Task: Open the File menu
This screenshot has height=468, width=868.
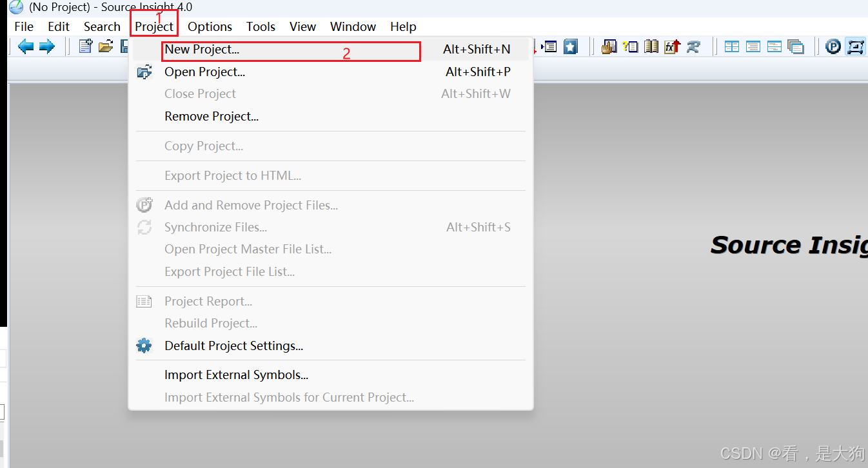Action: click(24, 26)
